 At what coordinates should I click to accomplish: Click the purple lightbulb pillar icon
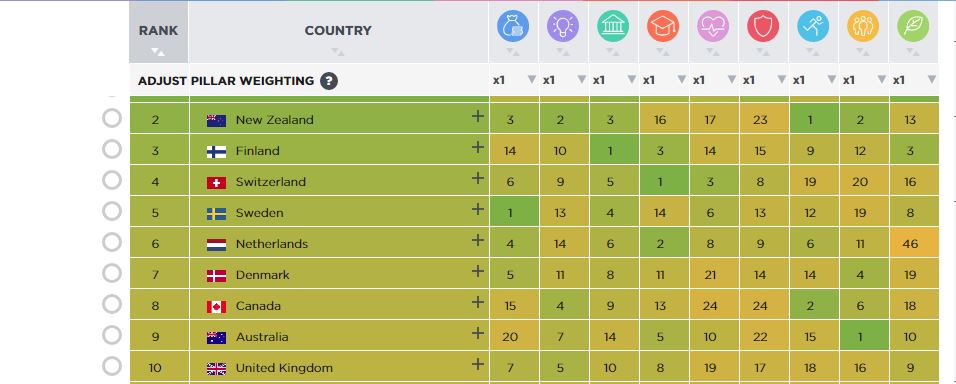tap(563, 26)
